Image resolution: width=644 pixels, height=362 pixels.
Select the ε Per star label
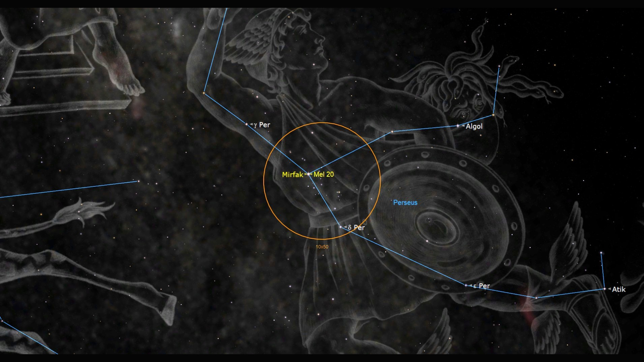tap(482, 286)
